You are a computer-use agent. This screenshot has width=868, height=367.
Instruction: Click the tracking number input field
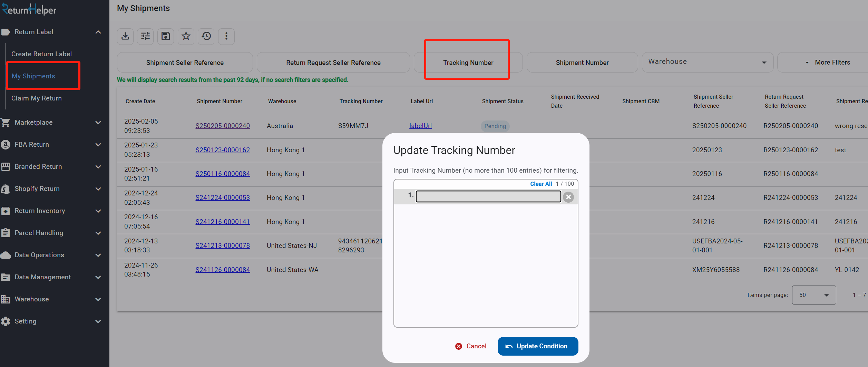[x=488, y=197]
